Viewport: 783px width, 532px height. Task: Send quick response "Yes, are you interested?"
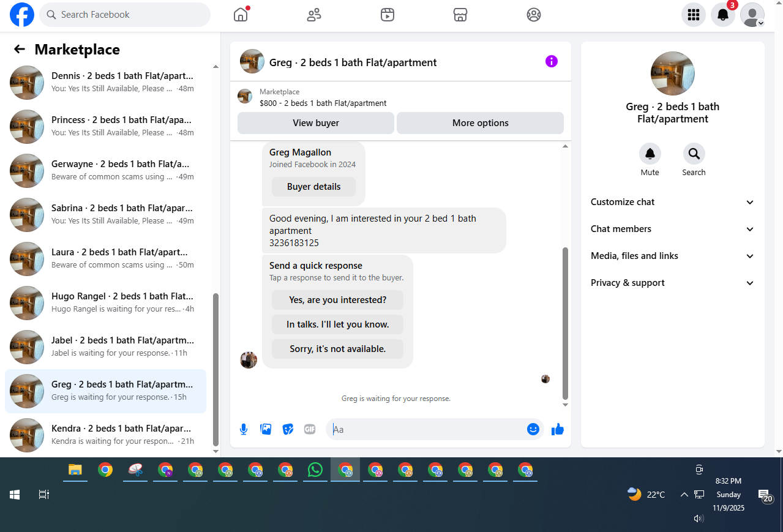(x=337, y=300)
